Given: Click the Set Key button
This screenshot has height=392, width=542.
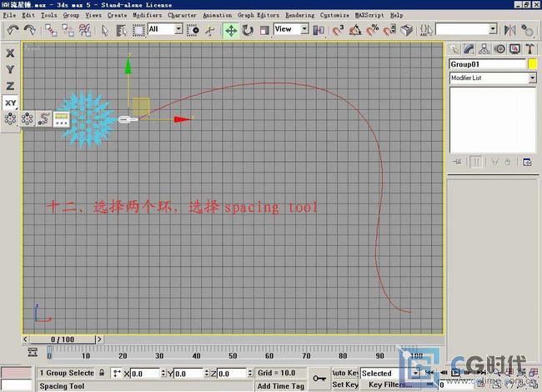Looking at the screenshot, I should pos(345,384).
